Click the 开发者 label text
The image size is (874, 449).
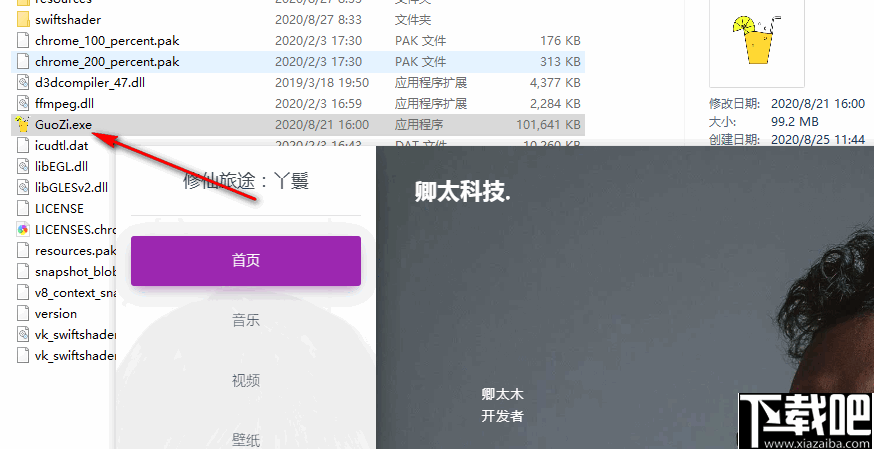pos(502,416)
